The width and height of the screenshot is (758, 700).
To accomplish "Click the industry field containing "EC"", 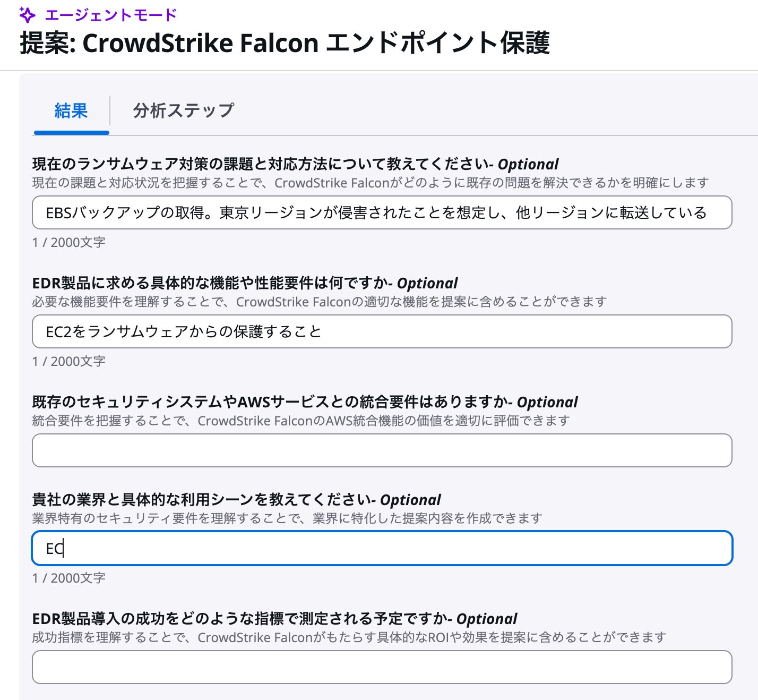I will (x=382, y=549).
